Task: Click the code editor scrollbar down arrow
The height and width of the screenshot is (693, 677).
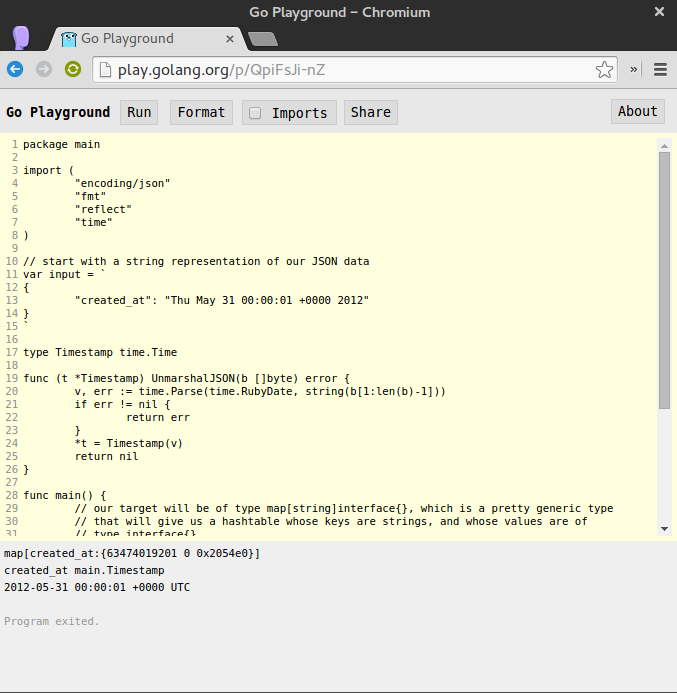Action: coord(664,529)
